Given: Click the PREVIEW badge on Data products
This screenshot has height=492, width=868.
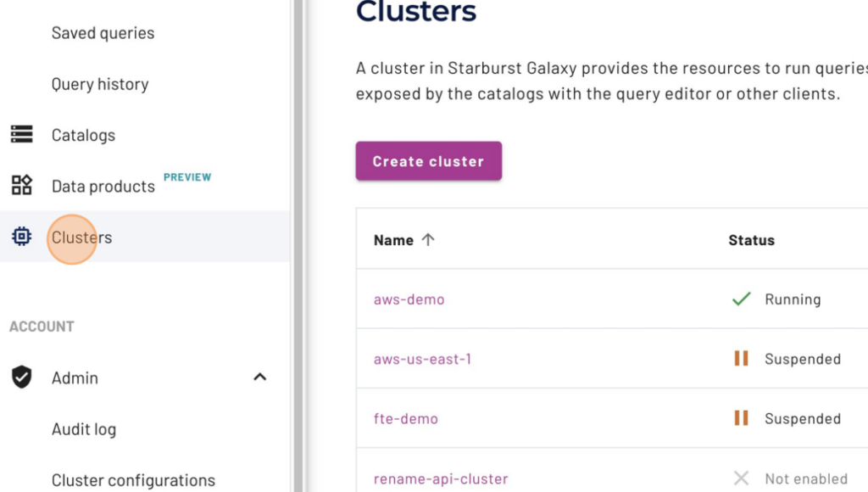Looking at the screenshot, I should pyautogui.click(x=187, y=177).
